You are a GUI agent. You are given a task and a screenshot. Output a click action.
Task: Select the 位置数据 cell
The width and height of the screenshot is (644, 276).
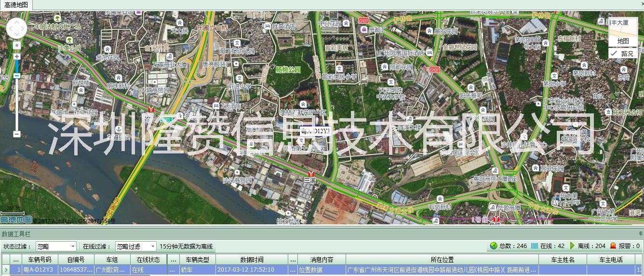tap(322, 270)
